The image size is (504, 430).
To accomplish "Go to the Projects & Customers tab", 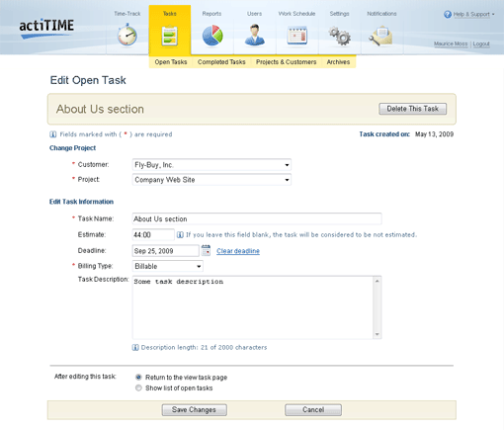I will pyautogui.click(x=286, y=62).
